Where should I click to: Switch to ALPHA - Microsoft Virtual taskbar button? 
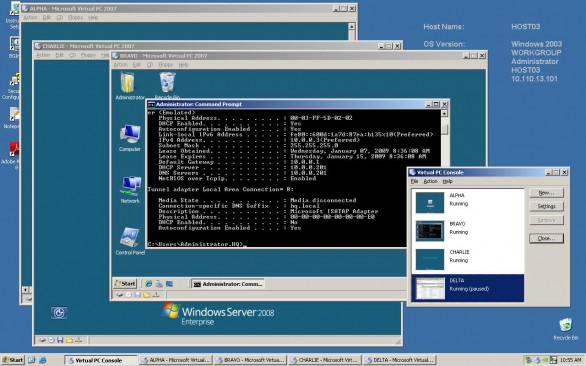[x=176, y=360]
